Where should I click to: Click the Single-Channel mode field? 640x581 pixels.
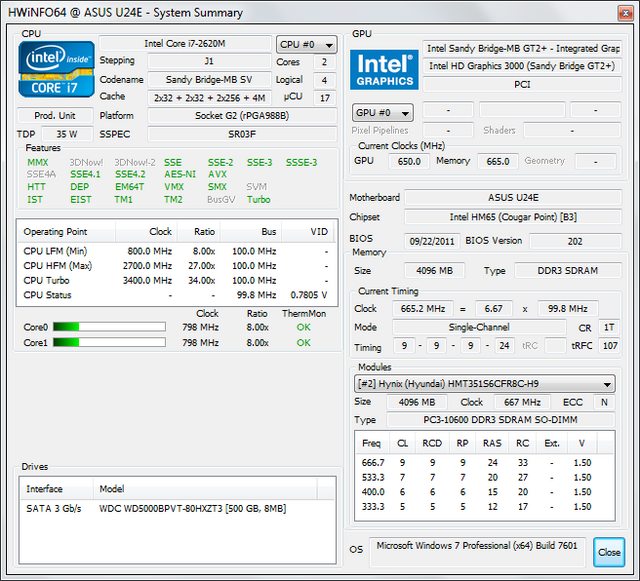point(479,327)
